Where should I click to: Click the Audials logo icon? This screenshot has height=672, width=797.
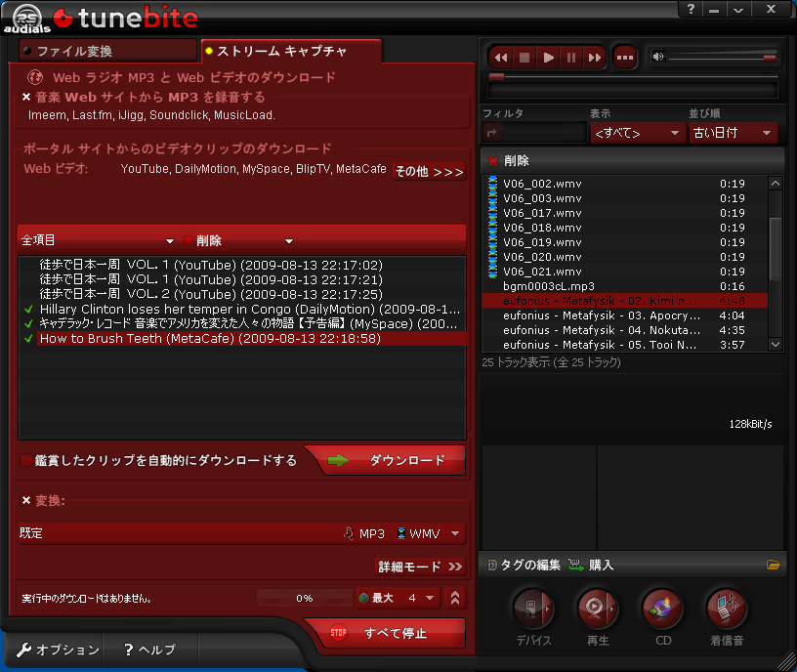pyautogui.click(x=27, y=19)
